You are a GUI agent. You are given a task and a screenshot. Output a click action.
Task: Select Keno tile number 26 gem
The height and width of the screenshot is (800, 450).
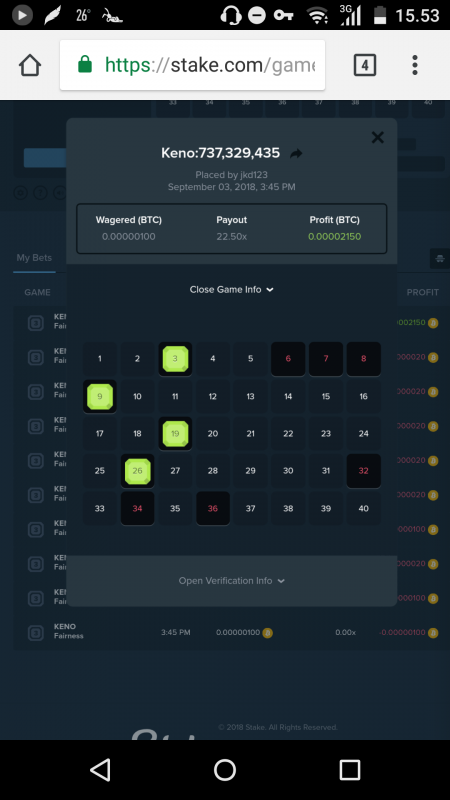coord(137,471)
